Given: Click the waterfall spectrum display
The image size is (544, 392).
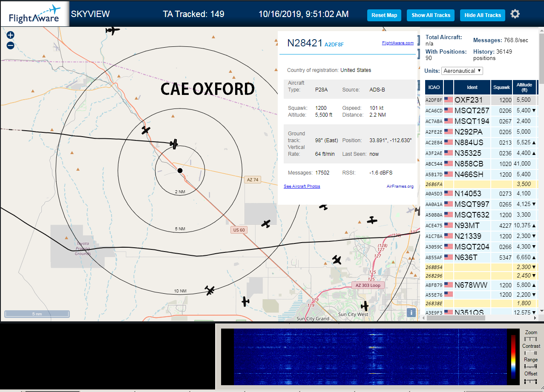Looking at the screenshot, I should (x=370, y=357).
